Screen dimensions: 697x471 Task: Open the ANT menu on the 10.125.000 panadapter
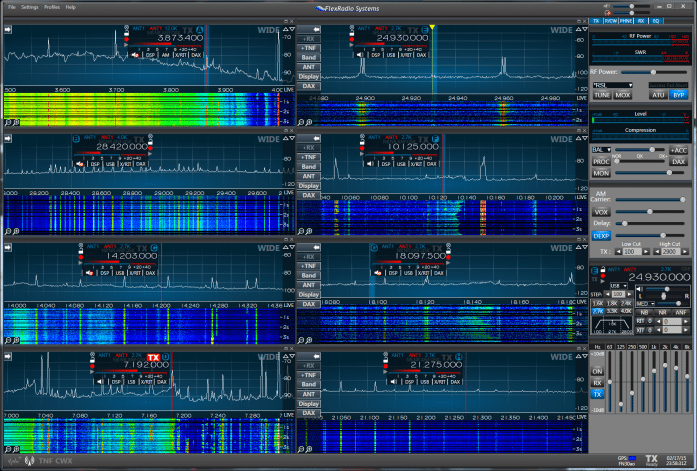pos(308,176)
